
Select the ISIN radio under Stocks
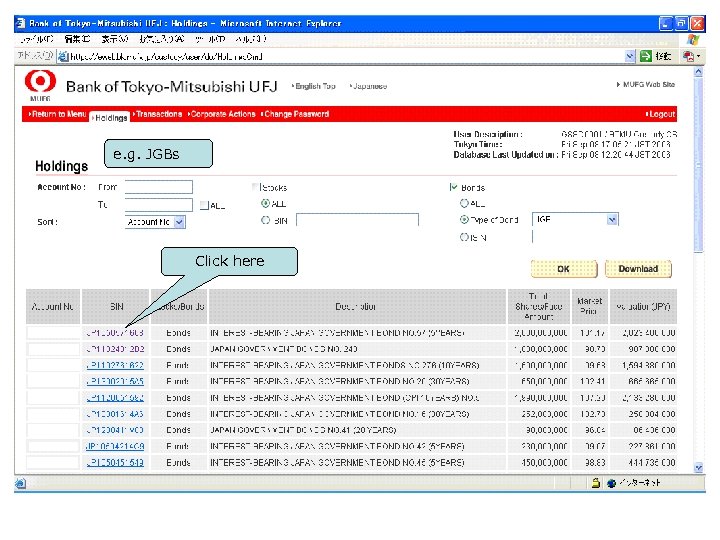coord(265,220)
